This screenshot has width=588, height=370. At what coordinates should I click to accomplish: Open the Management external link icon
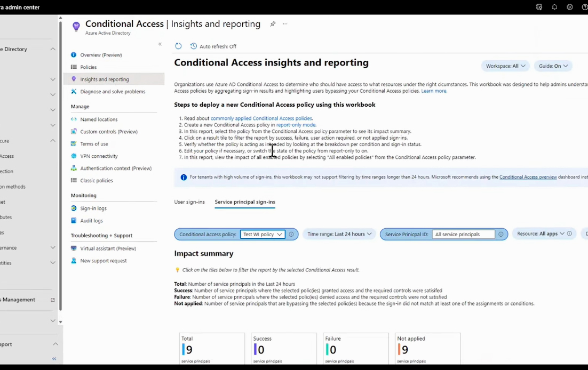[x=52, y=300]
